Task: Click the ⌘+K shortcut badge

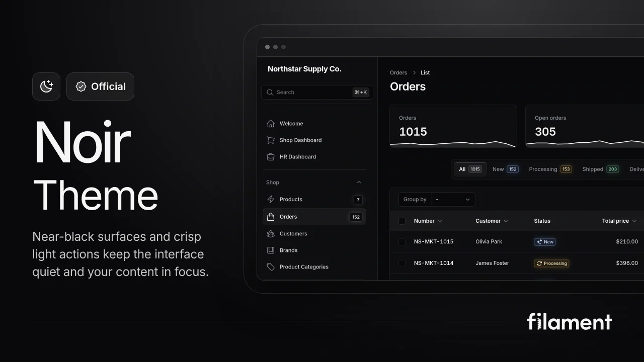Action: click(x=361, y=93)
